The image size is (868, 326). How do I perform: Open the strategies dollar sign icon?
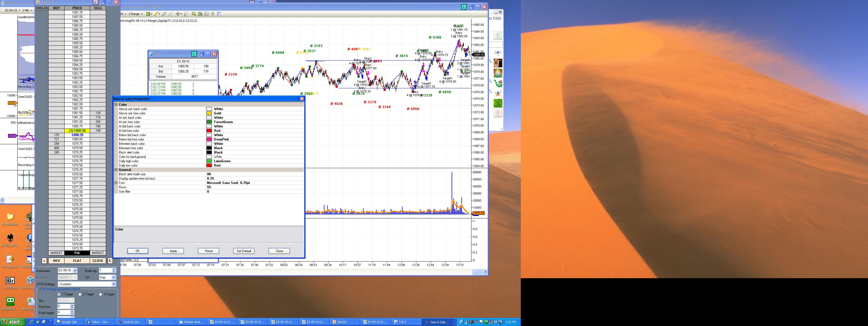coord(213,14)
